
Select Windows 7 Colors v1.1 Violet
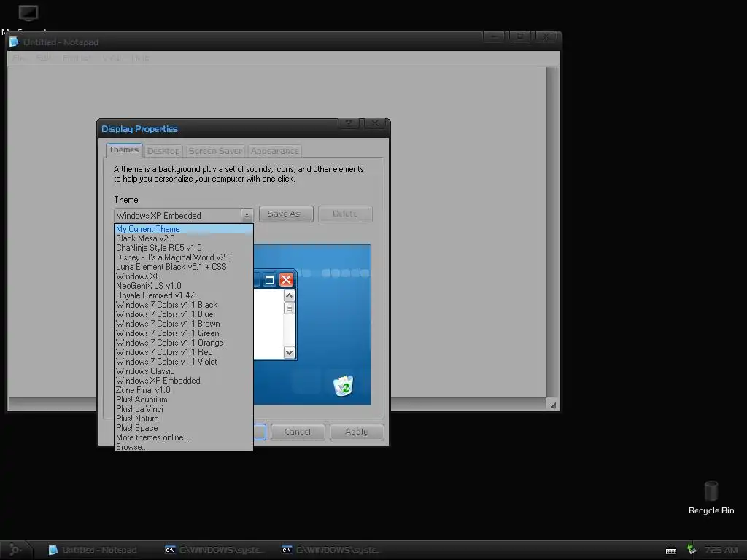click(183, 362)
